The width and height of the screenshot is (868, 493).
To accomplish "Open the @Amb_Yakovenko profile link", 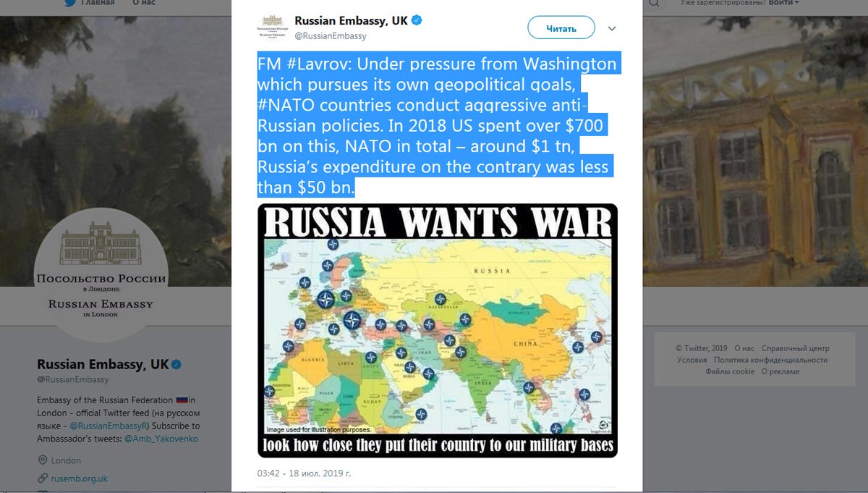I will 161,439.
